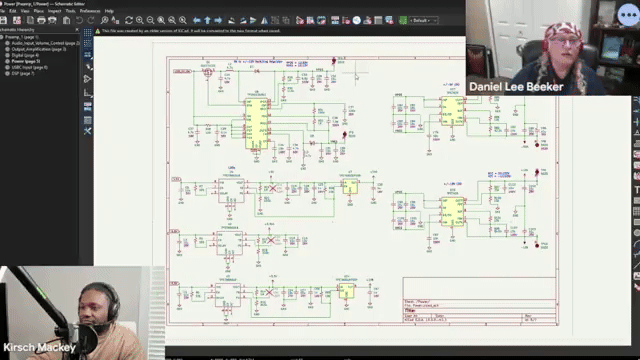Open Find and Replace tool
Viewport: 640px width, 360px height.
point(115,20)
